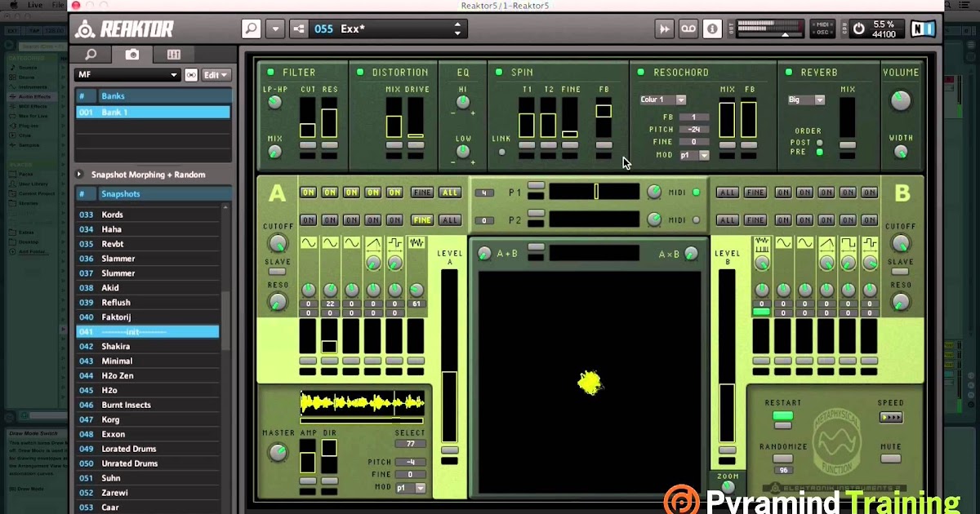Open the Reaktor search tab
The width and height of the screenshot is (980, 514).
coord(91,55)
